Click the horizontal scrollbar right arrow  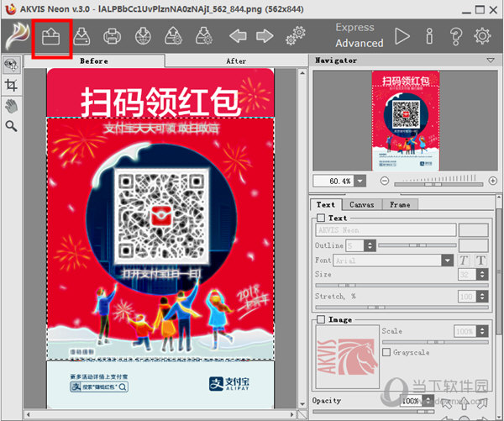pos(291,414)
